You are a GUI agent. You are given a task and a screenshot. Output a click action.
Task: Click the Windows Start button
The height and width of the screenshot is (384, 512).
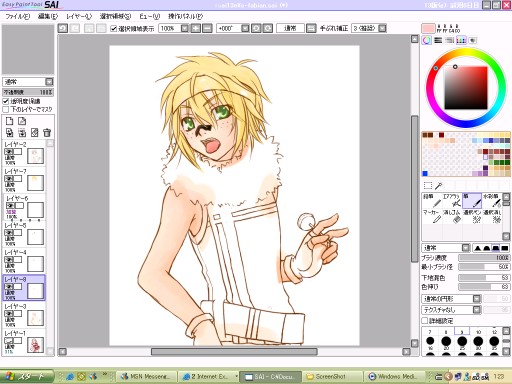[27, 377]
